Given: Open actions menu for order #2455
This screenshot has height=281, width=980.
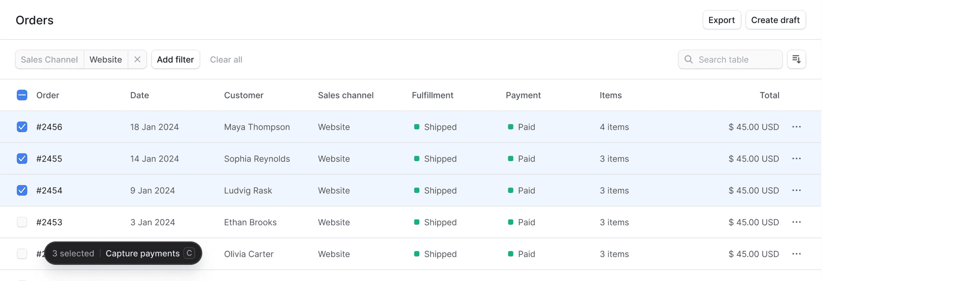Looking at the screenshot, I should coord(796,158).
